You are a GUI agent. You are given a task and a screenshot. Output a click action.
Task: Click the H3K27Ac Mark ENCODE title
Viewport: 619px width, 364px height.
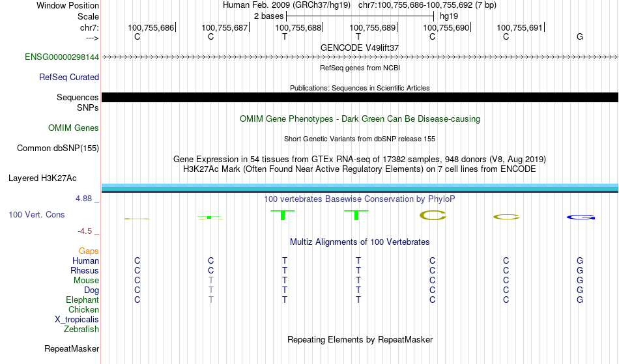[360, 169]
